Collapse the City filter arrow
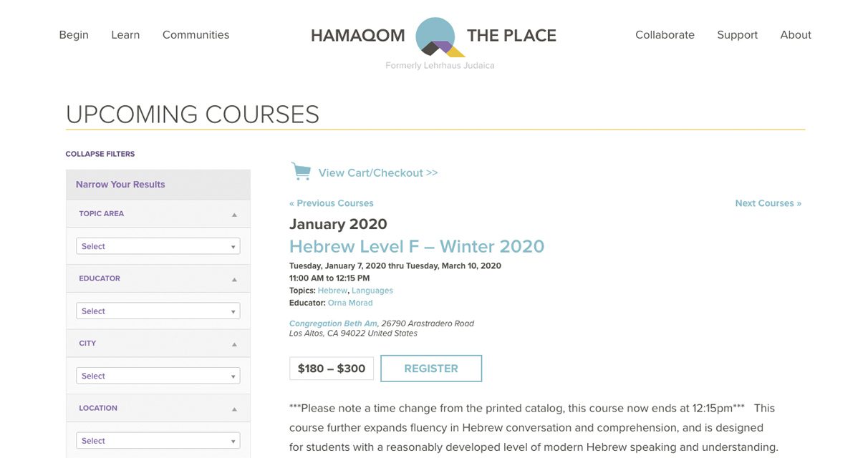868x458 pixels. [234, 344]
